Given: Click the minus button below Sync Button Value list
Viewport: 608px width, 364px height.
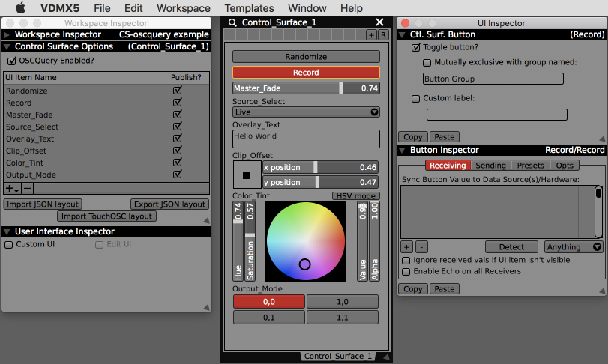Looking at the screenshot, I should pyautogui.click(x=421, y=247).
